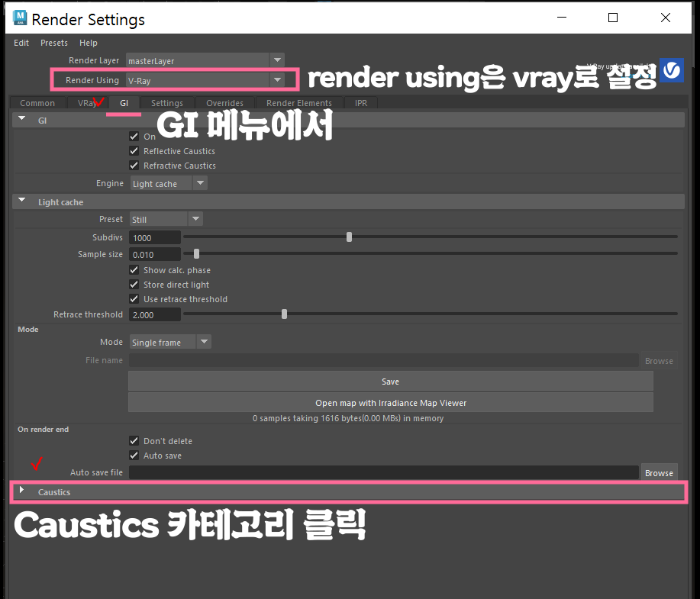Toggle Use retrace threshold checkbox
700x599 pixels.
(x=134, y=299)
